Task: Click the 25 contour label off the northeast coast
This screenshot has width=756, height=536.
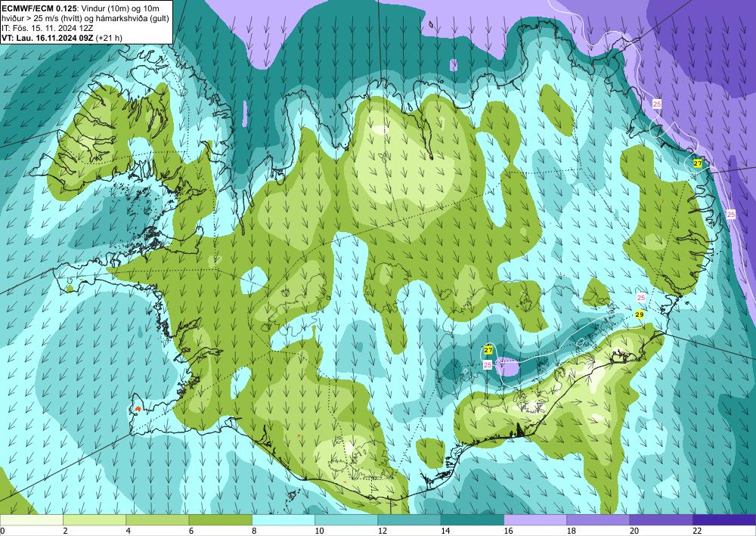Action: (657, 104)
